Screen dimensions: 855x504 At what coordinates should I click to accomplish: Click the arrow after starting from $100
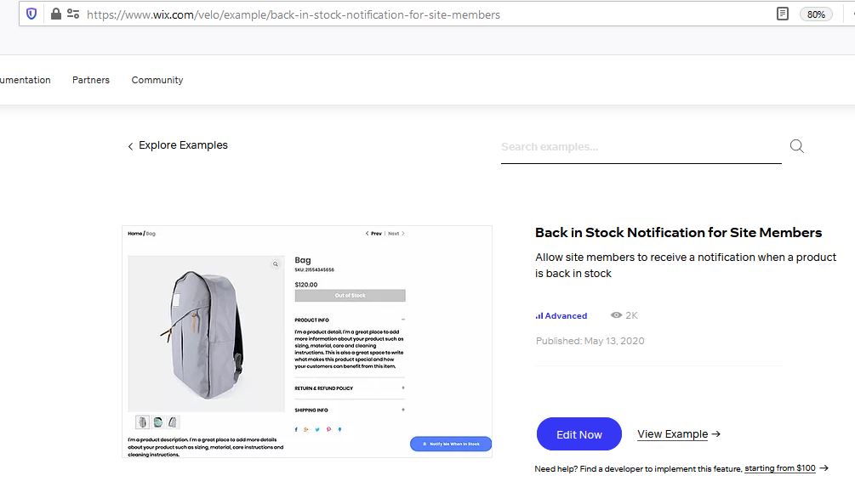[824, 467]
